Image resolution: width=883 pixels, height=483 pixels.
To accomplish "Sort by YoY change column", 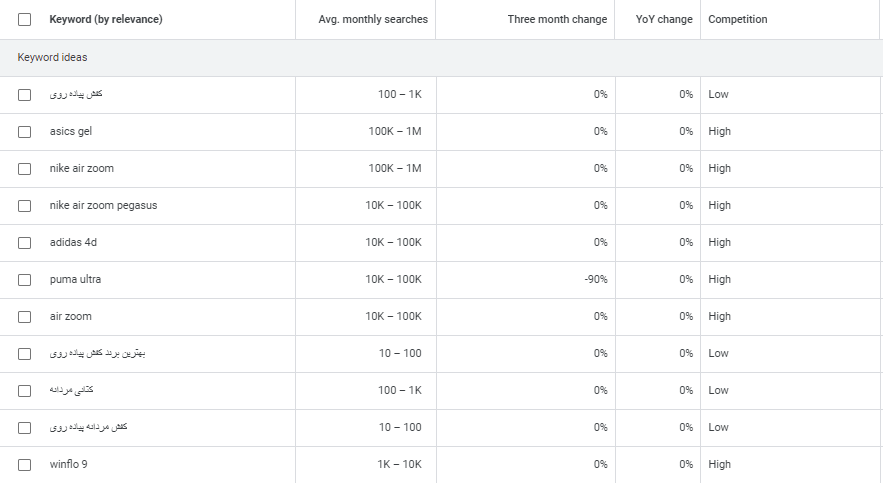I will coord(664,20).
